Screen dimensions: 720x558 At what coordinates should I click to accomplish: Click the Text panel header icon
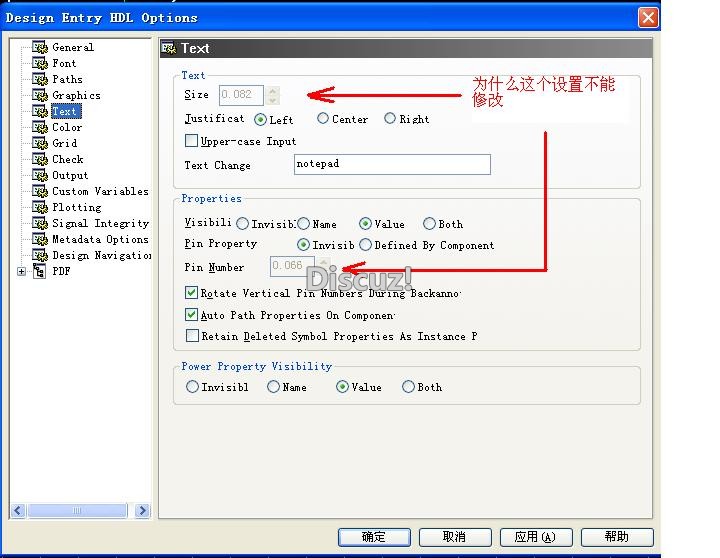tap(169, 48)
